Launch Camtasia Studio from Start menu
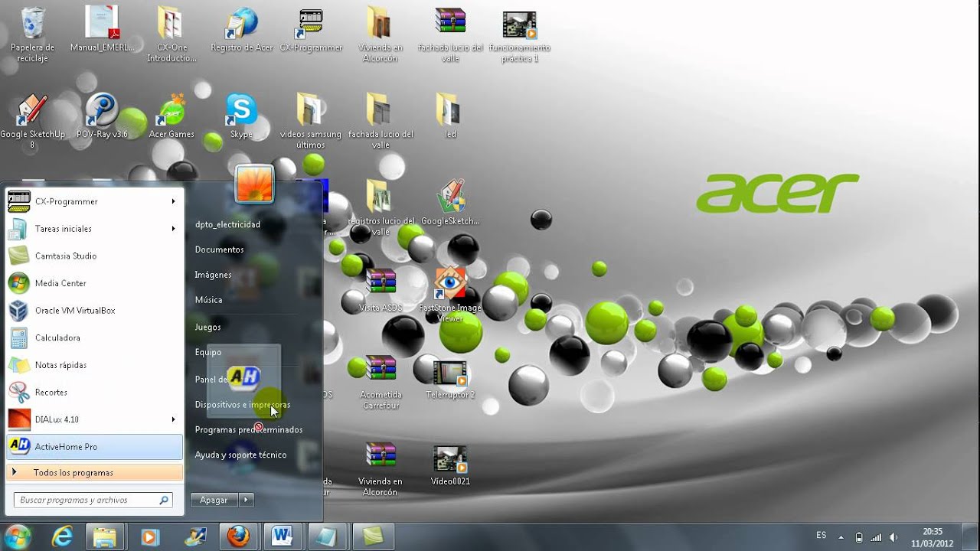 [x=95, y=256]
